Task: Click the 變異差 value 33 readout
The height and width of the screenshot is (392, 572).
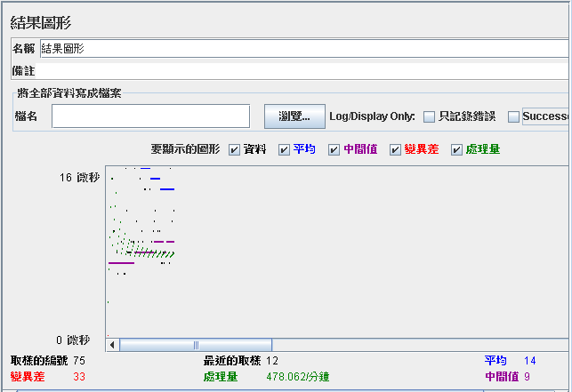Action: click(x=79, y=376)
